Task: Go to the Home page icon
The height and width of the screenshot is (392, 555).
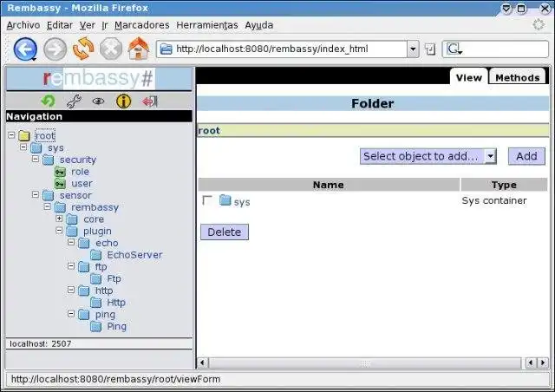Action: point(139,49)
